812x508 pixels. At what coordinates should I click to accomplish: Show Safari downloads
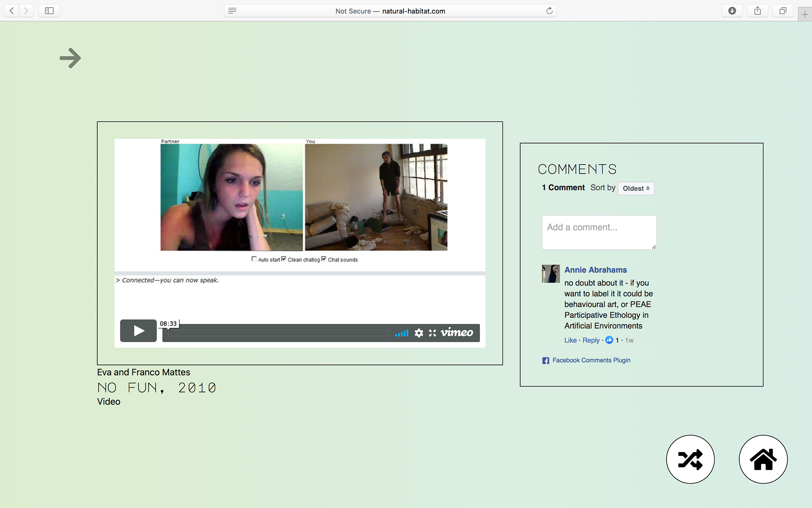pos(732,11)
